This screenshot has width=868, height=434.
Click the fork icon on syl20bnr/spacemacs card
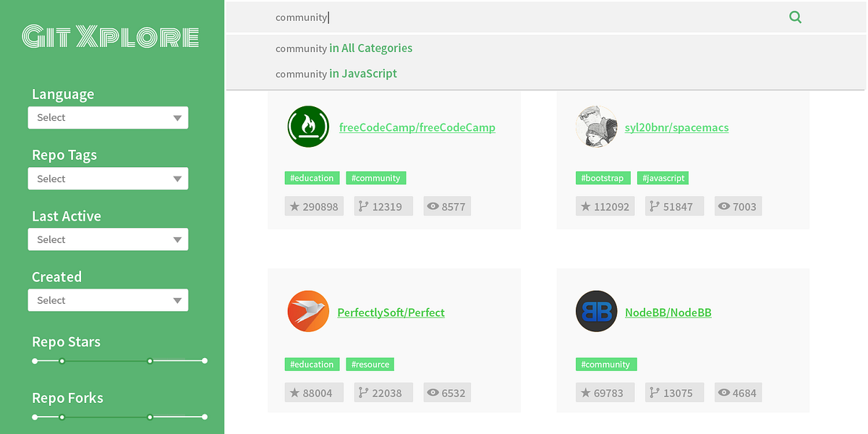click(654, 205)
